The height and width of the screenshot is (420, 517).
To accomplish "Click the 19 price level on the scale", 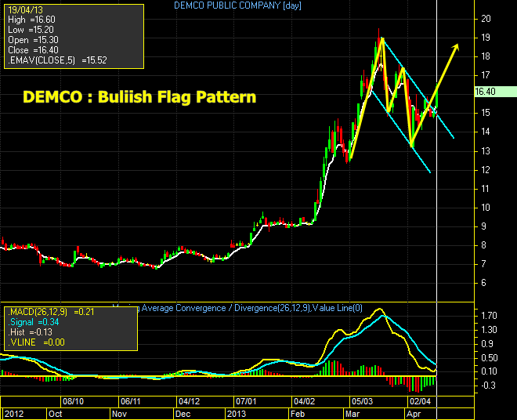I will [x=486, y=38].
